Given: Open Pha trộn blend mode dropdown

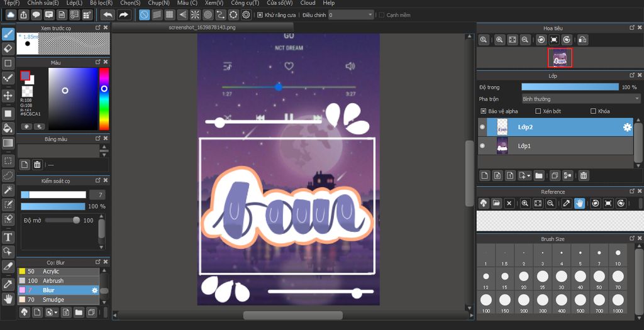Looking at the screenshot, I should (x=580, y=99).
